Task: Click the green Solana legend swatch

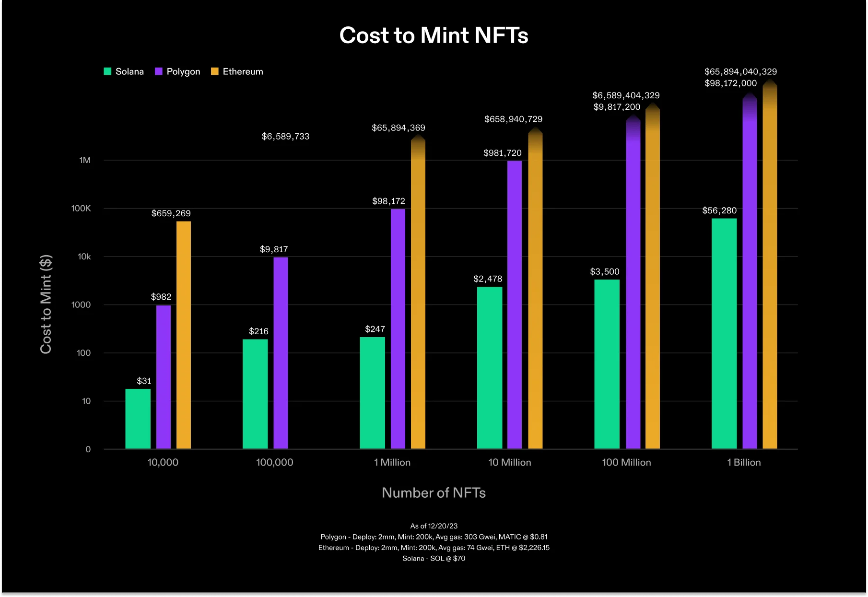Action: (x=107, y=71)
